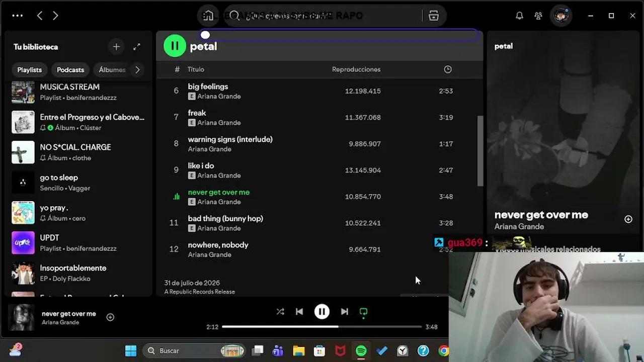The width and height of the screenshot is (644, 362).
Task: Open the Insoportablemente EP
Action: click(78, 273)
